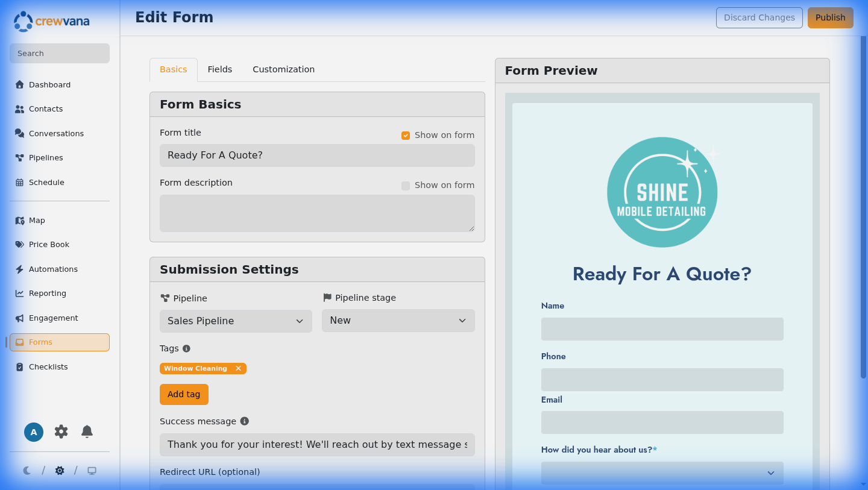Open settings via the gear icon
Image resolution: width=868 pixels, height=490 pixels.
tap(61, 432)
